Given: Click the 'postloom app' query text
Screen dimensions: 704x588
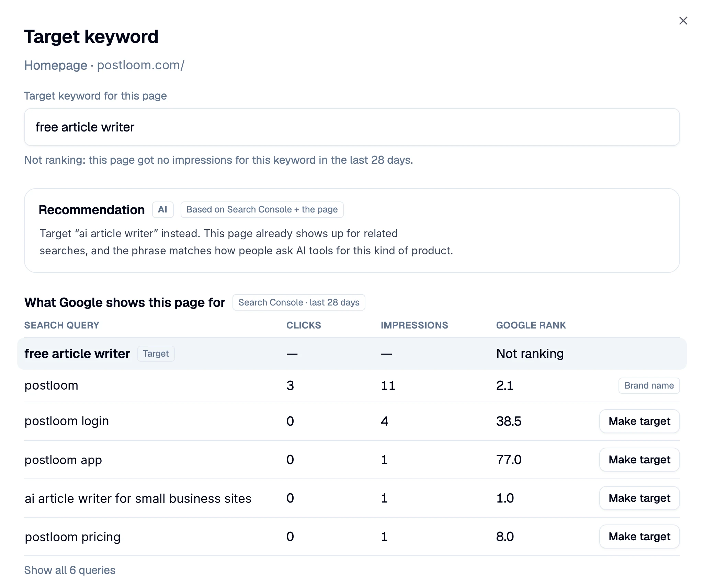Looking at the screenshot, I should coord(63,460).
